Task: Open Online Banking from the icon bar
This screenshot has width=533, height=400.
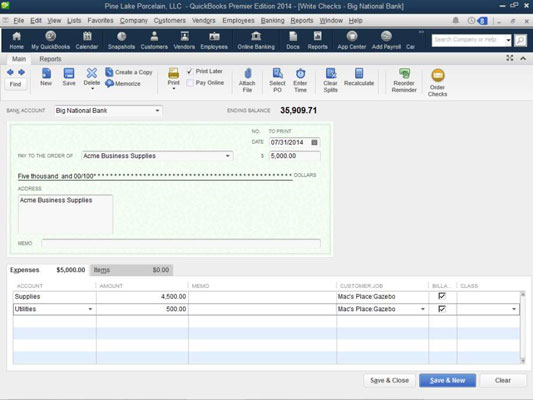Action: [x=256, y=36]
